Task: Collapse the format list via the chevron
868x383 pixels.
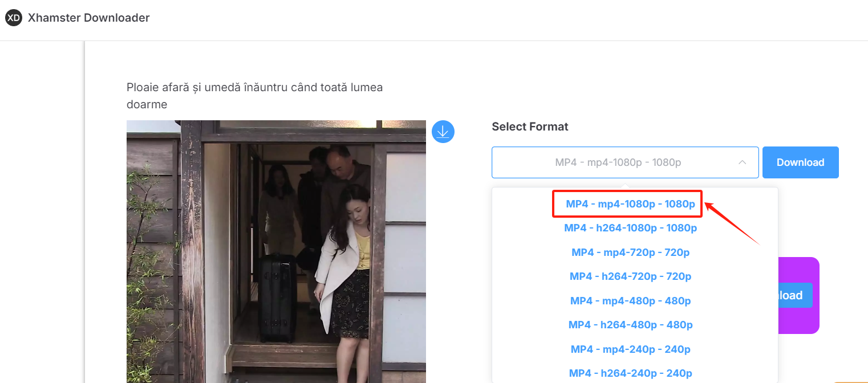Action: point(743,162)
